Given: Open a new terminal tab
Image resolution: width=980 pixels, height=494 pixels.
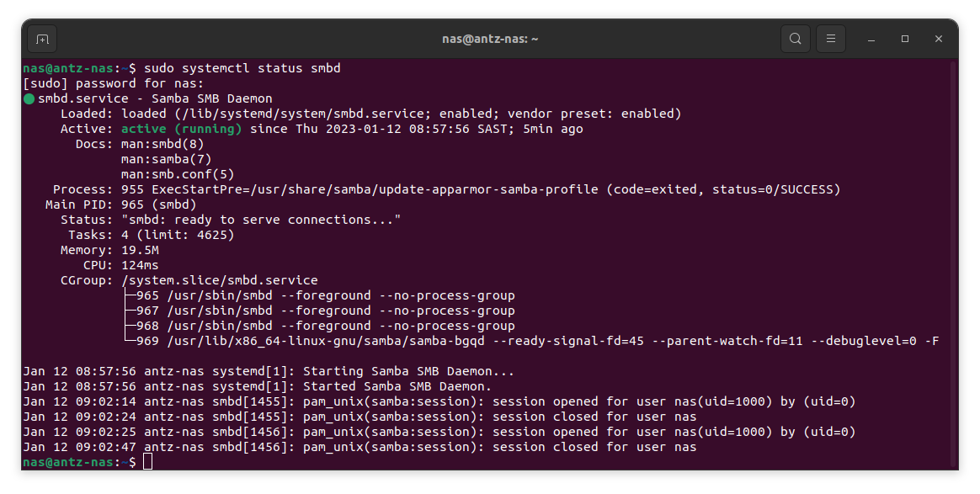Looking at the screenshot, I should point(42,39).
